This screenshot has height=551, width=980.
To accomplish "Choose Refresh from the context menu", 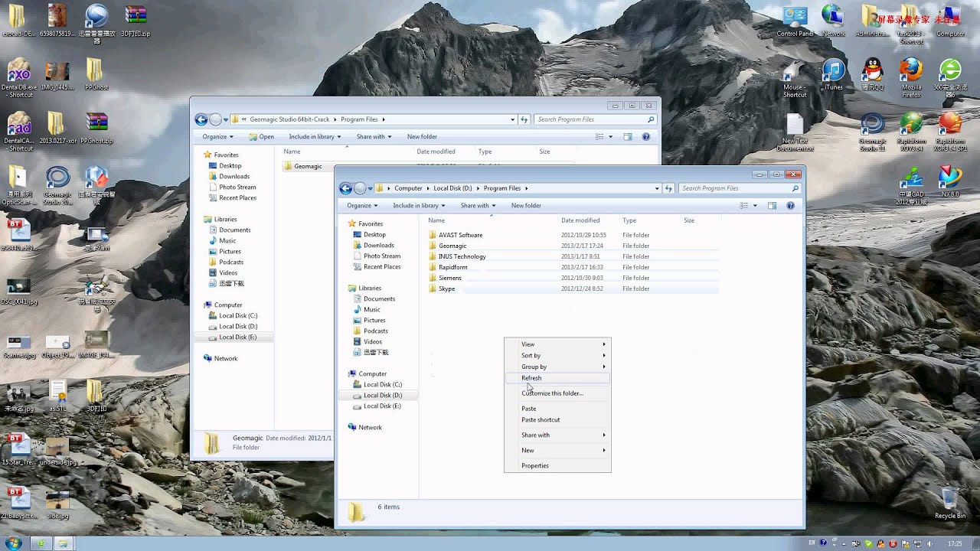I will point(557,378).
